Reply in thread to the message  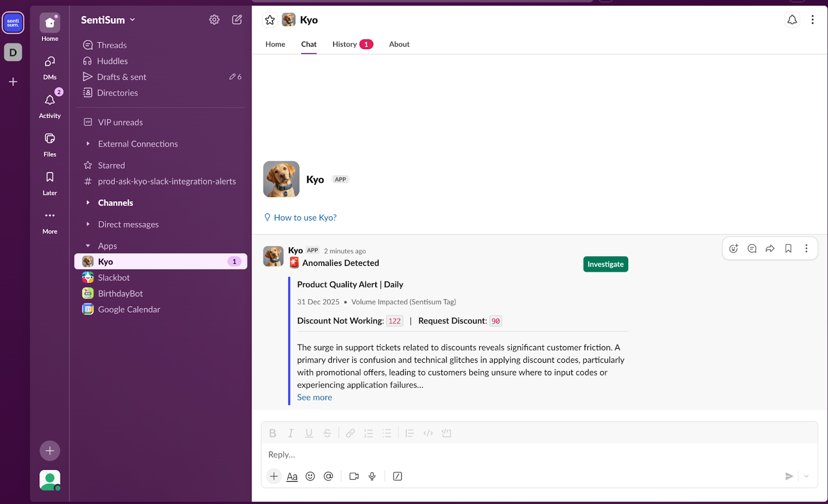[x=752, y=248]
